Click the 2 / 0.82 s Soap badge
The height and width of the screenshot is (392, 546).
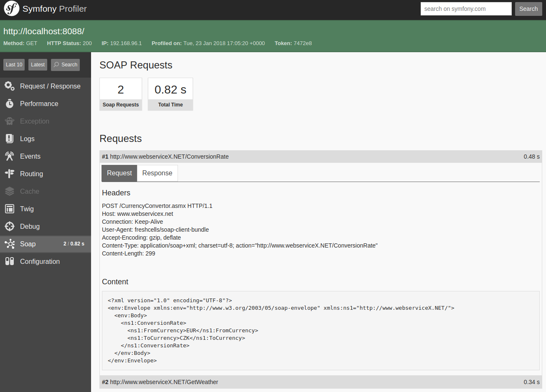coord(74,244)
